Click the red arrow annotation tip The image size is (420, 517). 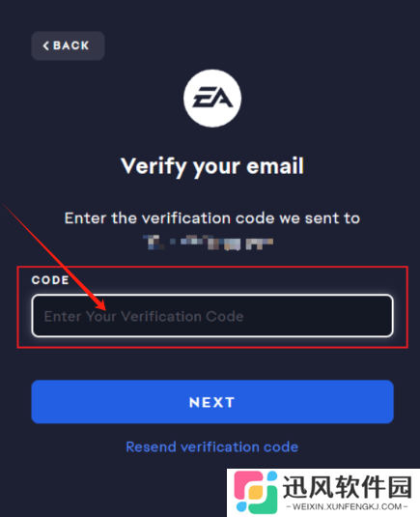tap(103, 307)
